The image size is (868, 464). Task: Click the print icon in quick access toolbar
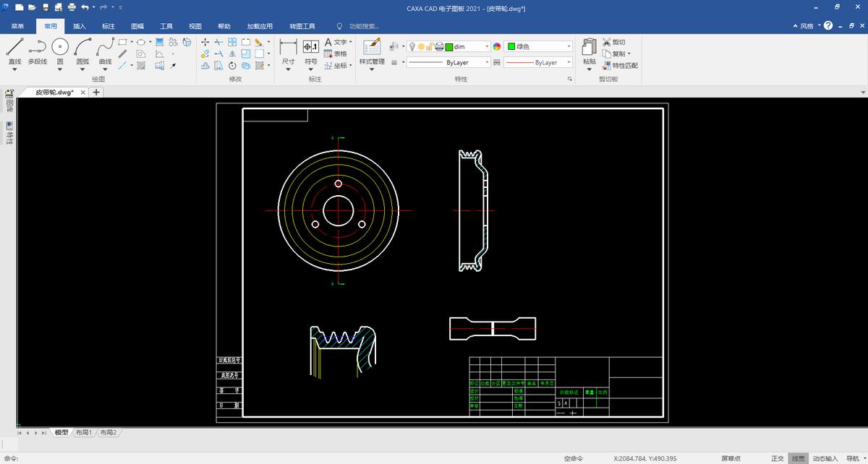tap(71, 7)
